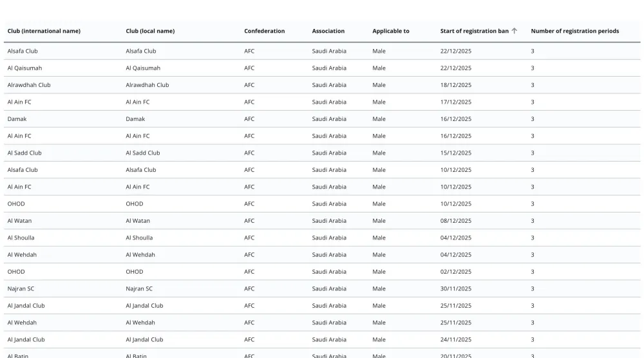Viewport: 644px width, 358px height.
Task: Click the Najran SC row
Action: coord(21,289)
